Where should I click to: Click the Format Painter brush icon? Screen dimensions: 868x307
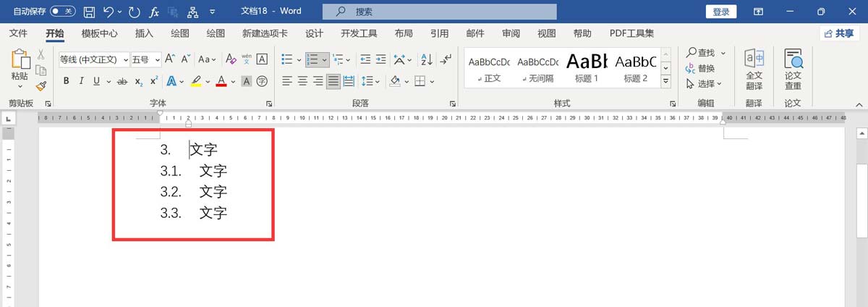41,86
